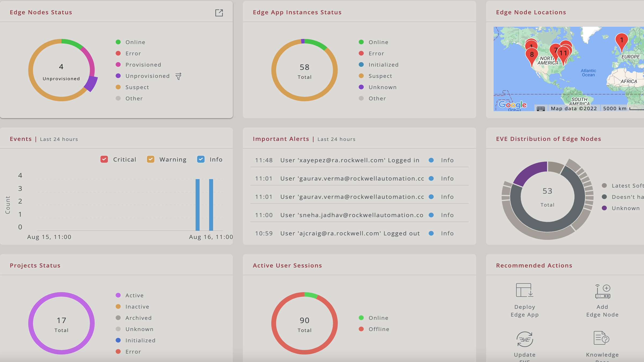Click the purple Unprovisioned donut segment
Image resolution: width=644 pixels, height=362 pixels.
tap(91, 84)
